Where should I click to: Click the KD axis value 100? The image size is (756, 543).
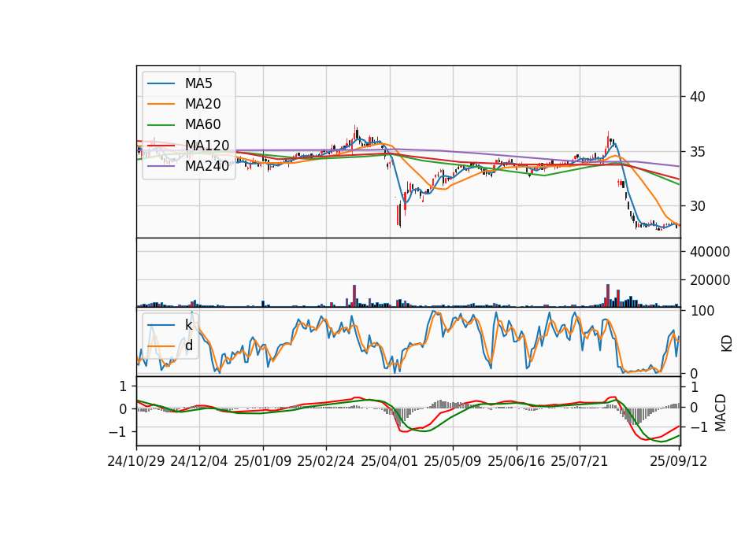point(702,311)
